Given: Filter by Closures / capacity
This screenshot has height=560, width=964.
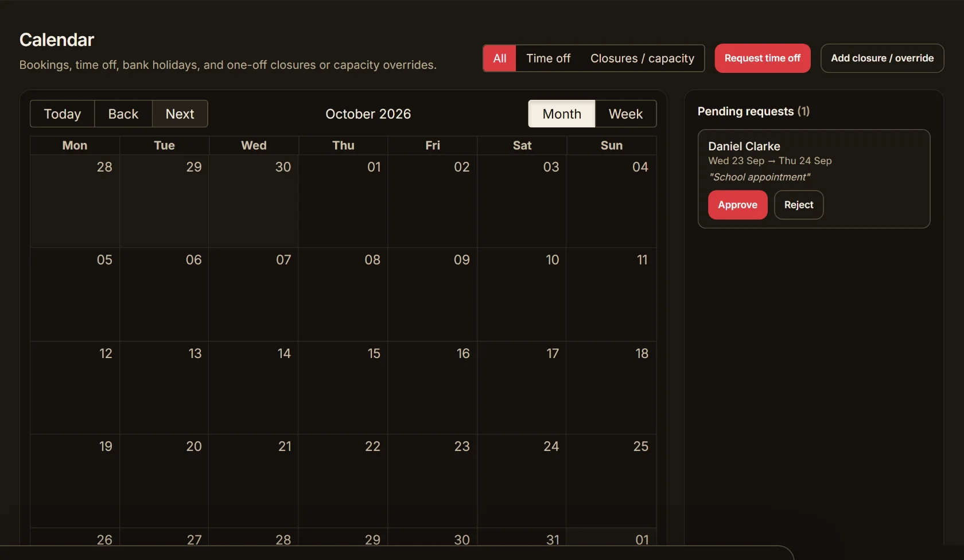Looking at the screenshot, I should point(642,58).
